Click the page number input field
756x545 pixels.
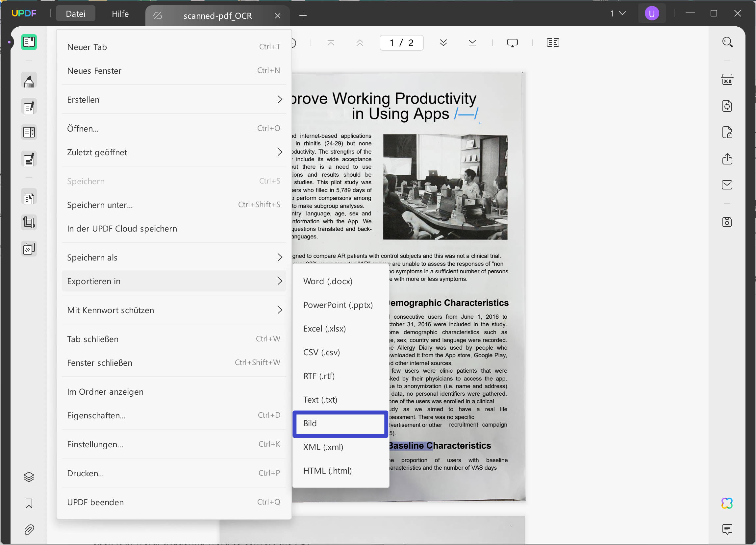point(401,43)
